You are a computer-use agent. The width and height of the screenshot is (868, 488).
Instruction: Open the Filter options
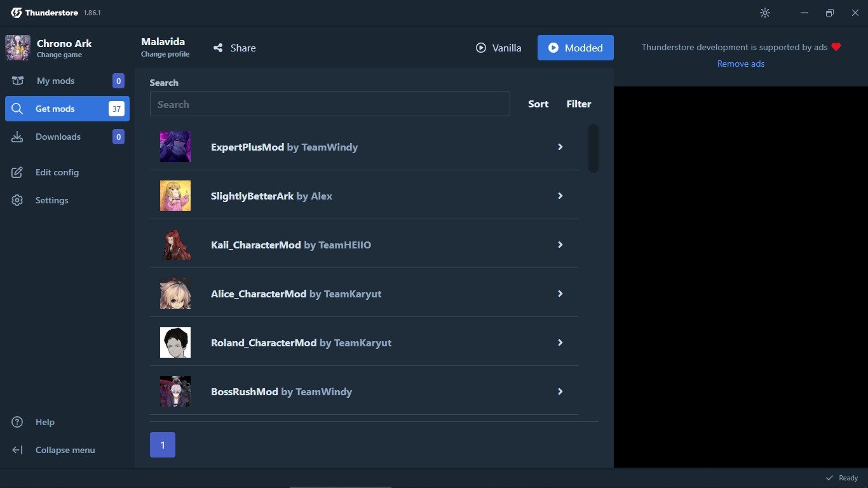pos(579,104)
